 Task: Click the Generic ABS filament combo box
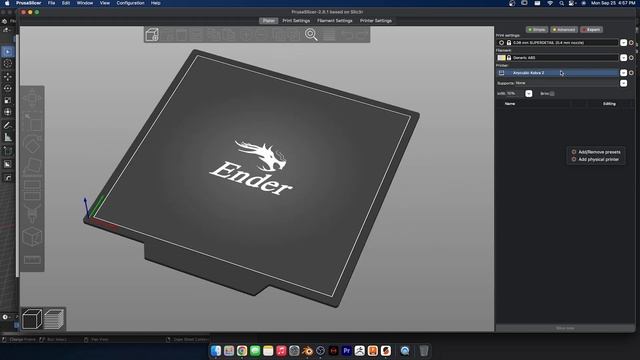pyautogui.click(x=558, y=58)
